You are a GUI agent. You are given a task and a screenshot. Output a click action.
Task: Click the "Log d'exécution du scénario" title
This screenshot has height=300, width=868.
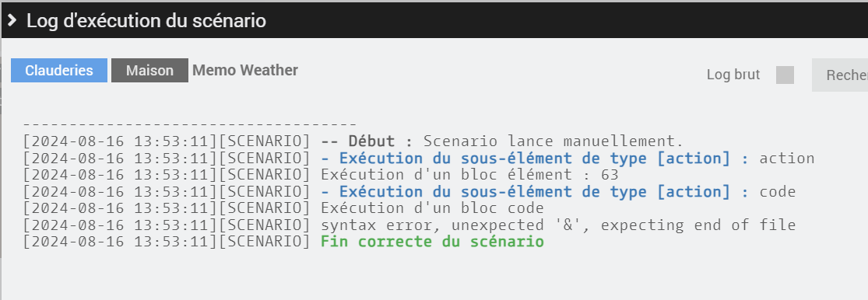coord(146,21)
